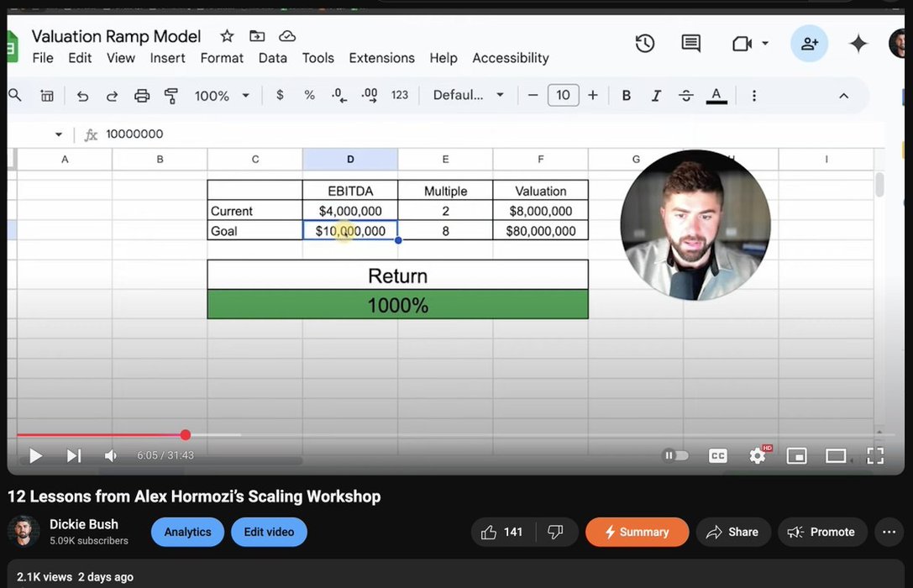Select the Goal EBITDA cell $10,000,000

[350, 231]
